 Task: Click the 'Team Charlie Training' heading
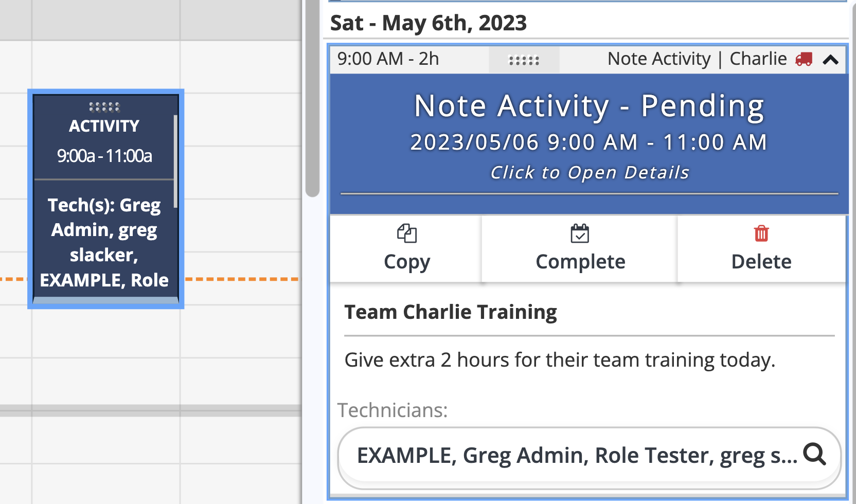tap(451, 312)
